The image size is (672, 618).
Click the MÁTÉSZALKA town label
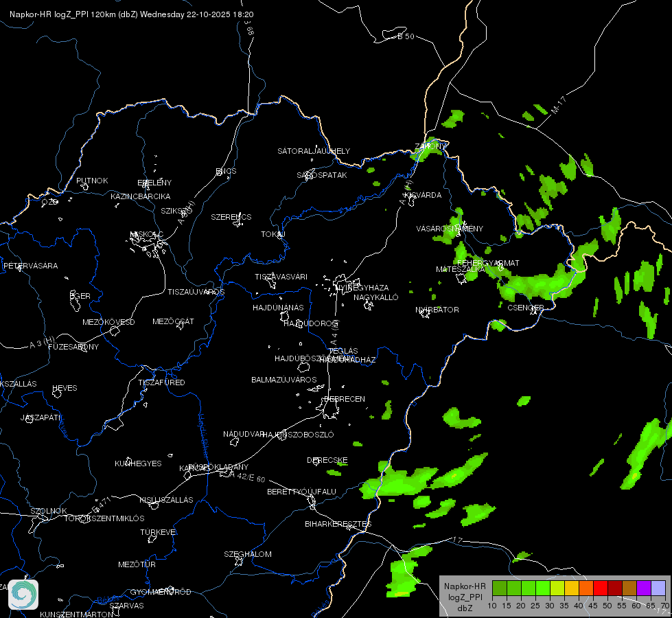click(461, 269)
